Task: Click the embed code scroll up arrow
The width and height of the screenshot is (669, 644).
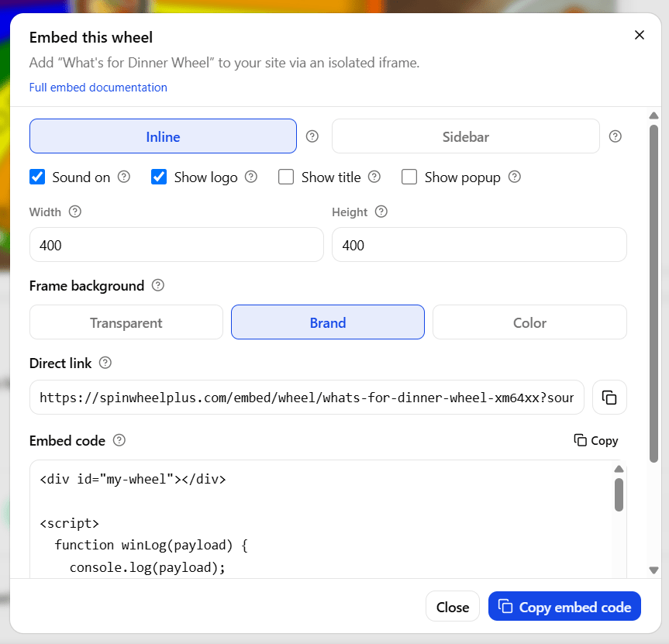Action: tap(619, 469)
